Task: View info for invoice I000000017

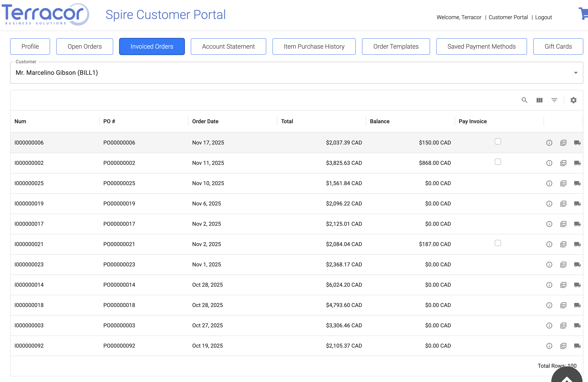Action: point(549,224)
